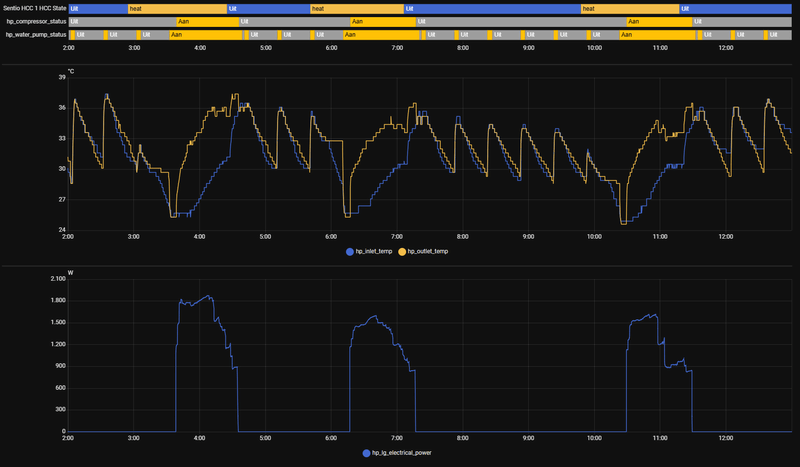Image resolution: width=800 pixels, height=467 pixels.
Task: Select water pump Uit segment just after 9:00
Action: point(539,35)
